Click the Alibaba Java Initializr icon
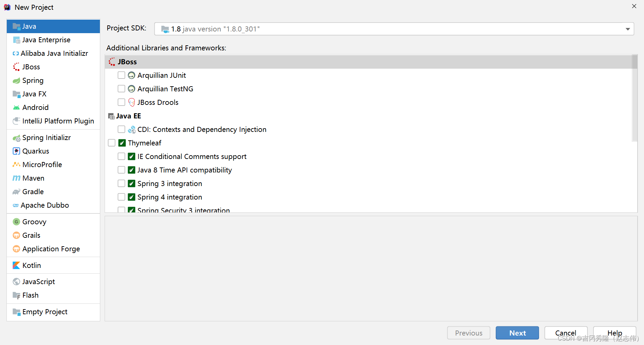Image resolution: width=644 pixels, height=345 pixels. (16, 53)
